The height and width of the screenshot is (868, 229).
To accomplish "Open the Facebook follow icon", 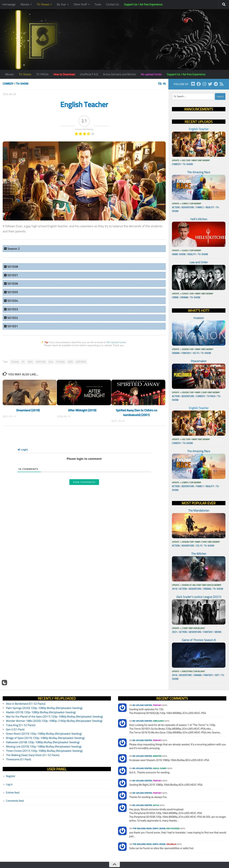I will [199, 84].
